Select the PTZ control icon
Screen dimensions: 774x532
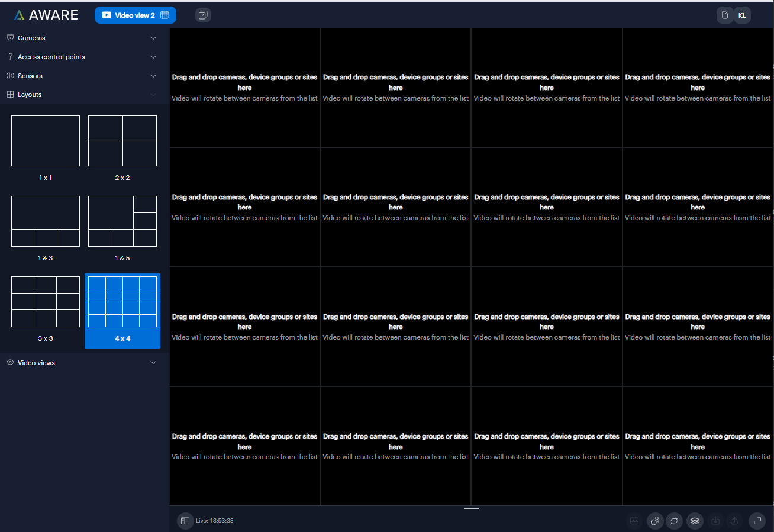coord(655,521)
